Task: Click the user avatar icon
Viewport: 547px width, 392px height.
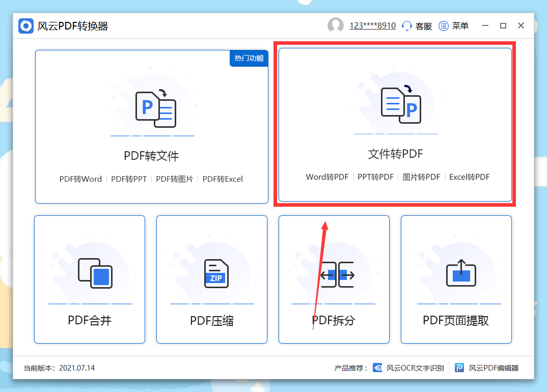Action: pos(336,25)
